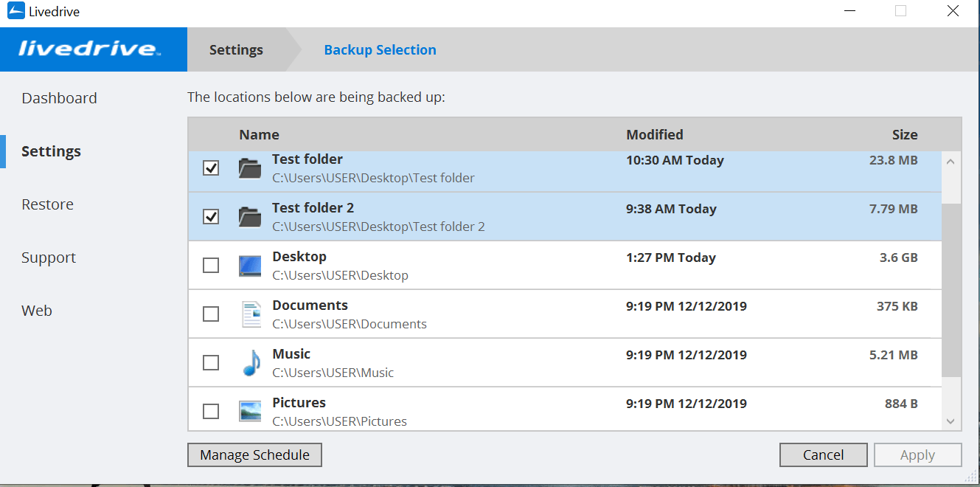
Task: Click the Music note icon
Action: [250, 362]
